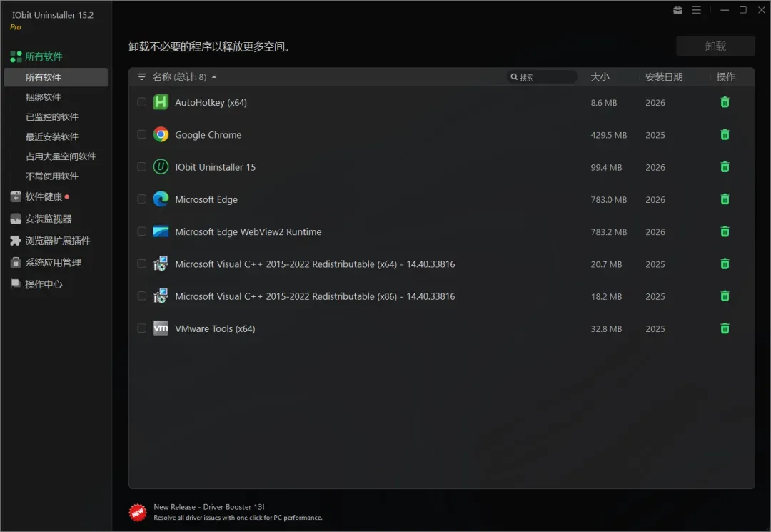
Task: Select 所有软件 sub-item in sidebar
Action: (x=56, y=77)
